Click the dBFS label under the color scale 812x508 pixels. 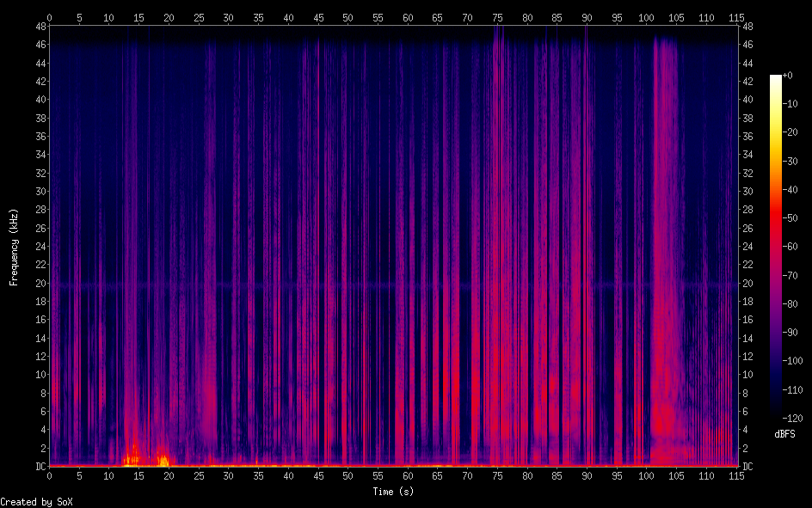pyautogui.click(x=784, y=435)
